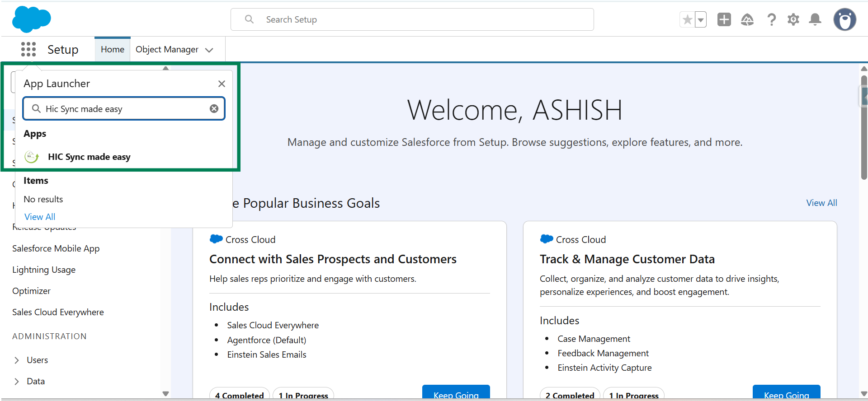Expand the Object Manager tab dropdown
This screenshot has height=401, width=868.
pyautogui.click(x=209, y=50)
